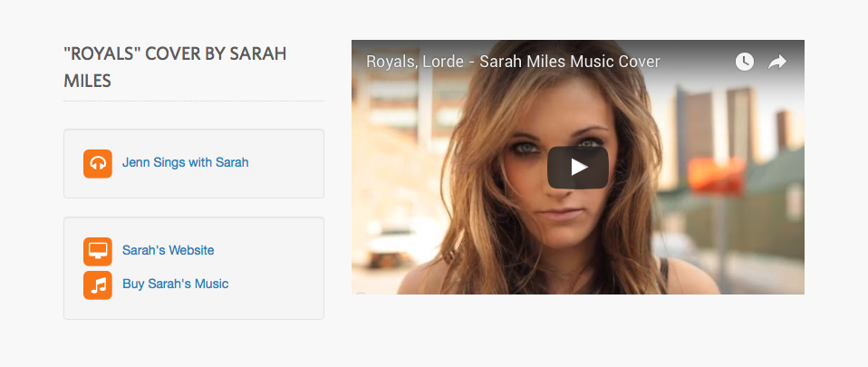
Task: Click the orange music note icon
Action: (98, 285)
